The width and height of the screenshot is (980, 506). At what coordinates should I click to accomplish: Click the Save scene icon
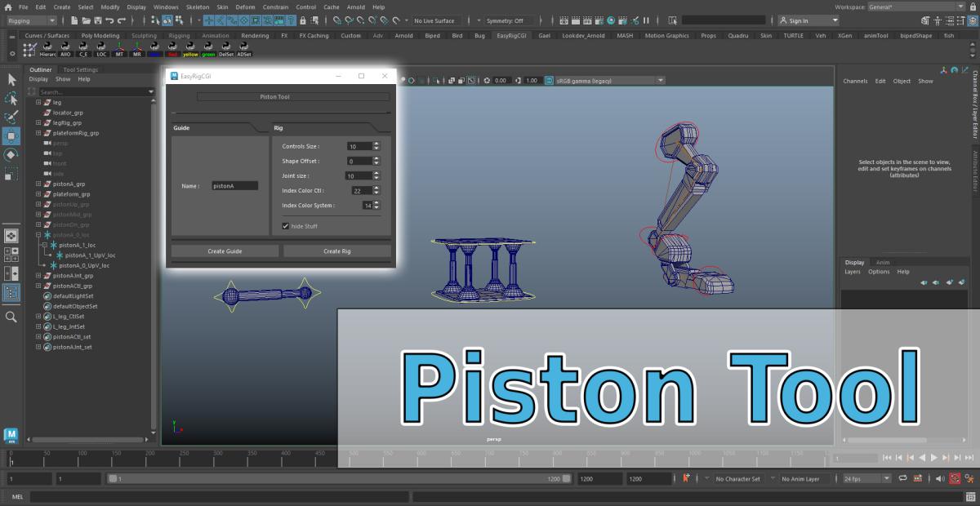pyautogui.click(x=96, y=20)
